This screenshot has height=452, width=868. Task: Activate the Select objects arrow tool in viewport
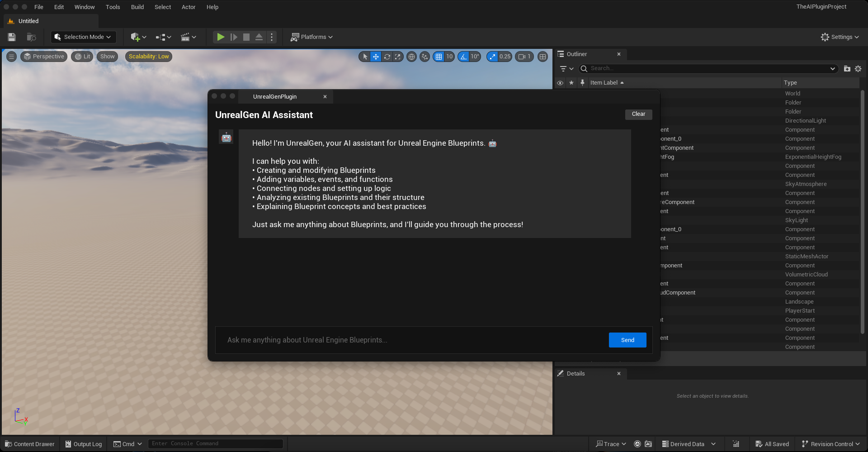(x=365, y=57)
